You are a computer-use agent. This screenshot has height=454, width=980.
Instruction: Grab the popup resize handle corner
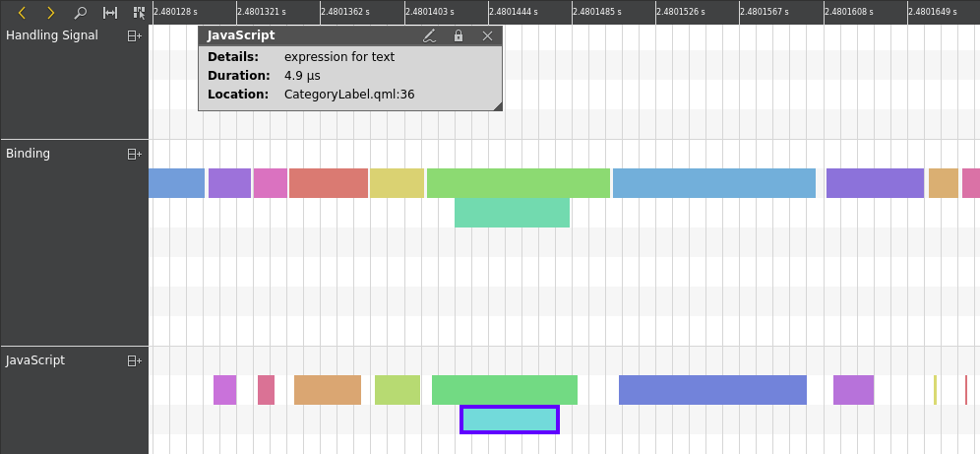[x=498, y=106]
